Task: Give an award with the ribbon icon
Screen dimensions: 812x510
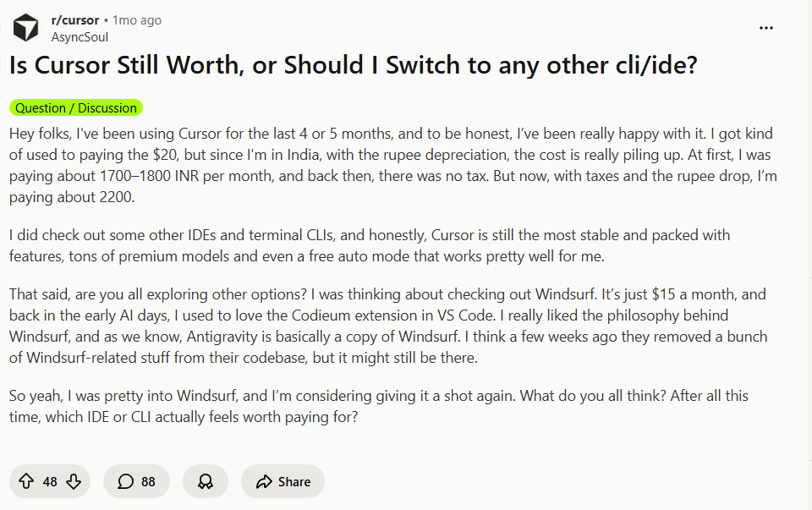Action: (x=205, y=481)
